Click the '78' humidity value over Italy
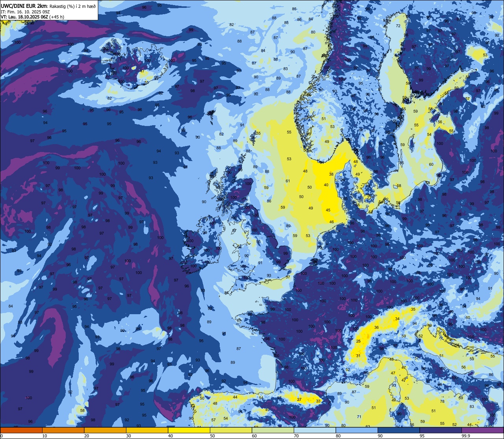 pyautogui.click(x=442, y=401)
